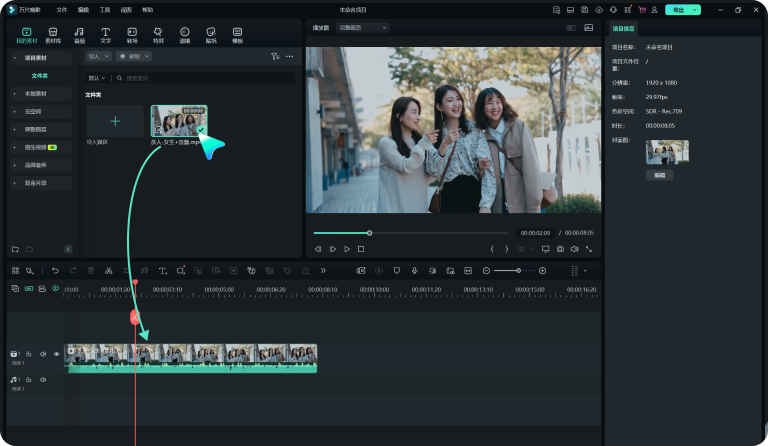Click the shopping cart icon in title bar
768x446 pixels.
point(641,10)
